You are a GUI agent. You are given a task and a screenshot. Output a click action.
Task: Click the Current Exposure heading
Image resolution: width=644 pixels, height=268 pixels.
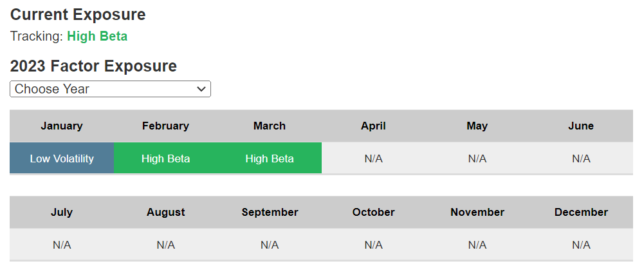coord(78,14)
